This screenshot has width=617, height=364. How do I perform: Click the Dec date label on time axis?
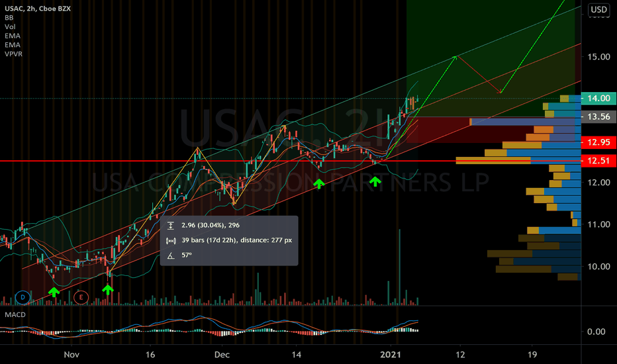222,355
